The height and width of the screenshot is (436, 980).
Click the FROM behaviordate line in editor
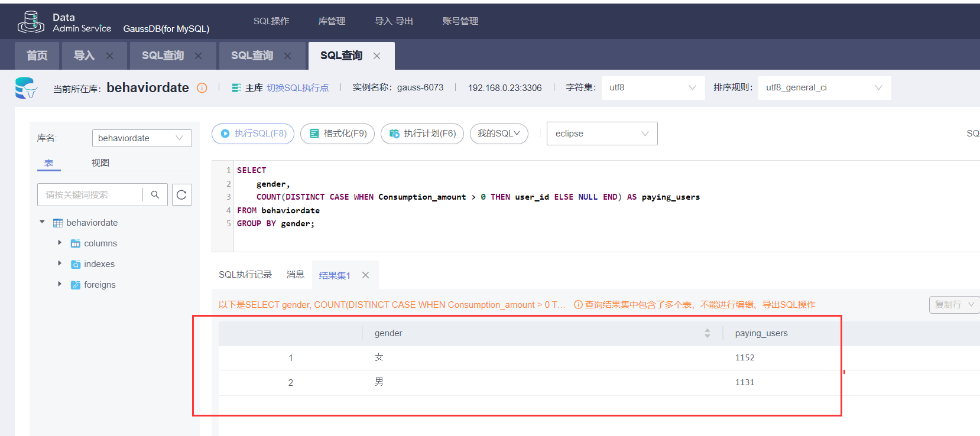278,210
